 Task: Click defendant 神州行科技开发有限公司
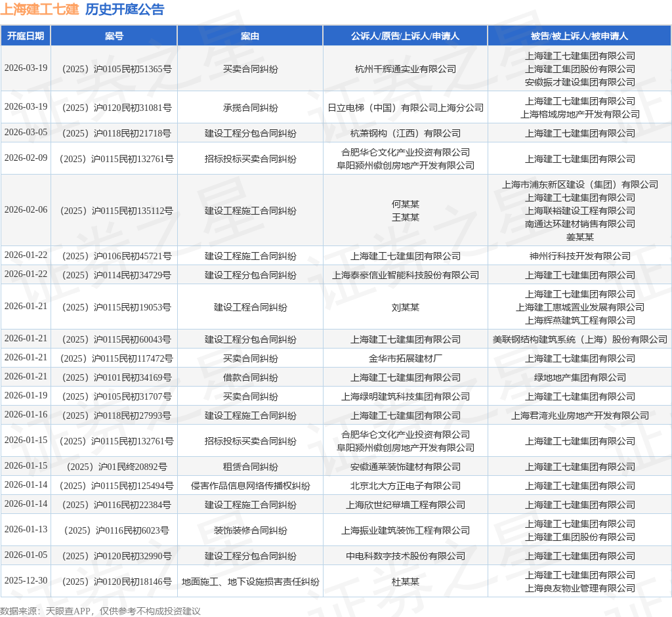[x=580, y=256]
